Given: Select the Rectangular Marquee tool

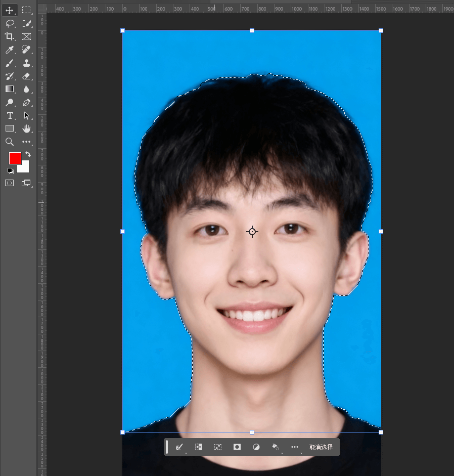Looking at the screenshot, I should point(26,10).
